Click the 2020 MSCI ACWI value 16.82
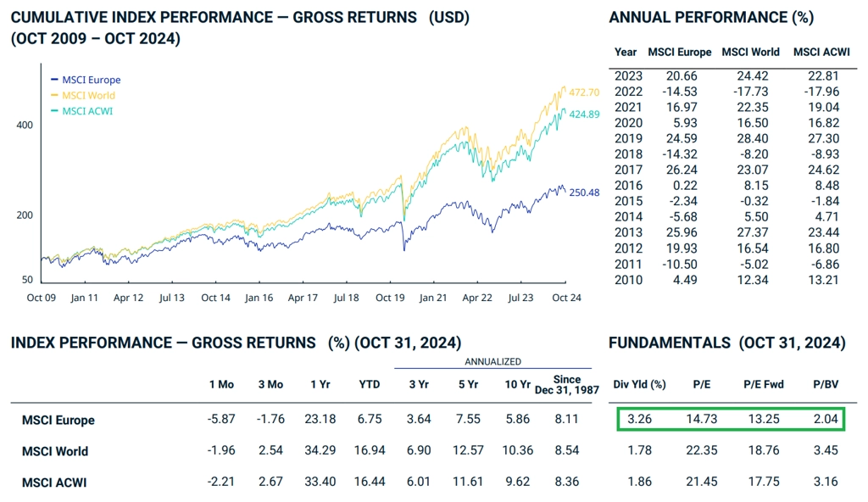Viewport: 868px width, 502px height. 824,123
